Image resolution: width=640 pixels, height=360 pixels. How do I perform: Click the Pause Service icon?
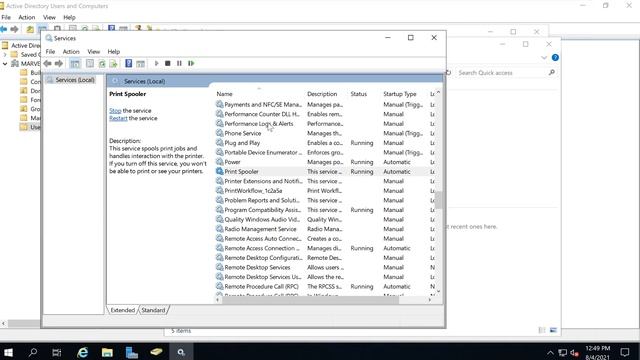tap(179, 63)
